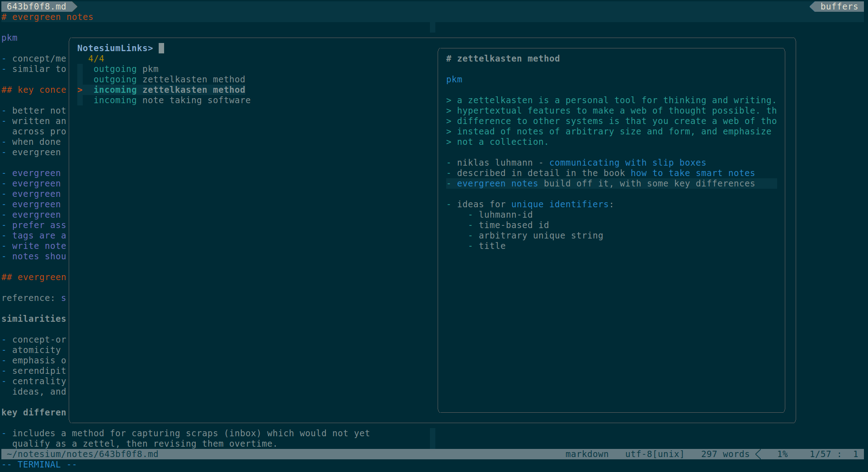Click 'write note' link line
The image size is (868, 472).
39,246
